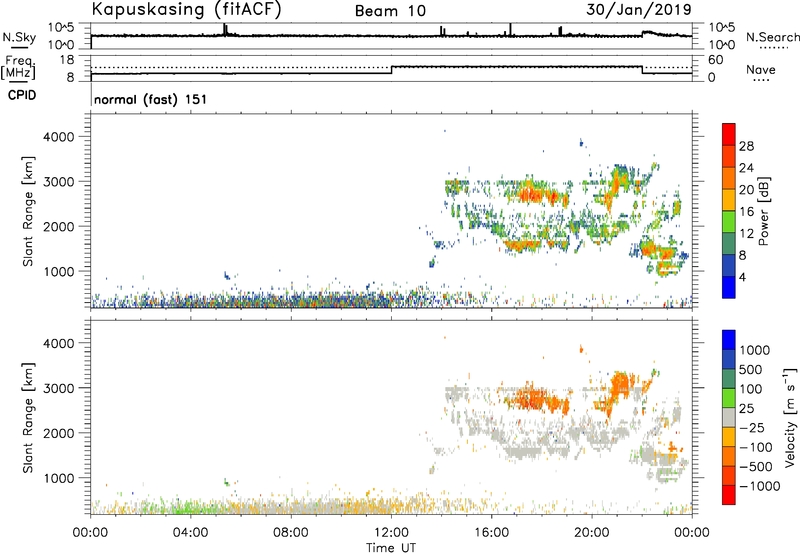
Task: Select "Slant Range [km]" label of velocity panel
Action: (x=28, y=418)
